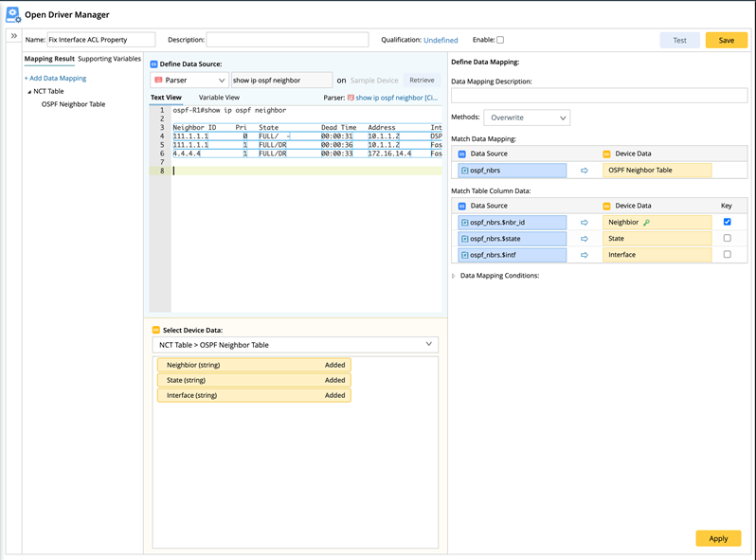Click the Undefined qualification link
The width and height of the screenshot is (756, 560).
click(441, 41)
